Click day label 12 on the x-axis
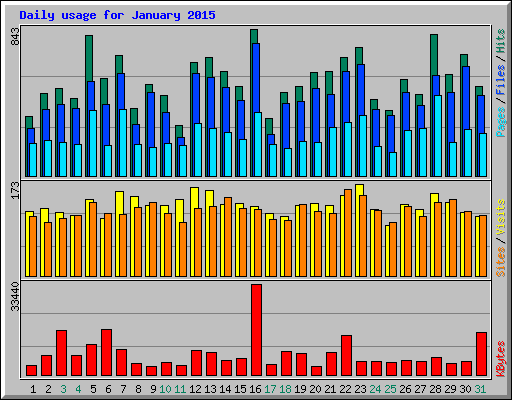This screenshot has height=400, width=512. click(195, 389)
